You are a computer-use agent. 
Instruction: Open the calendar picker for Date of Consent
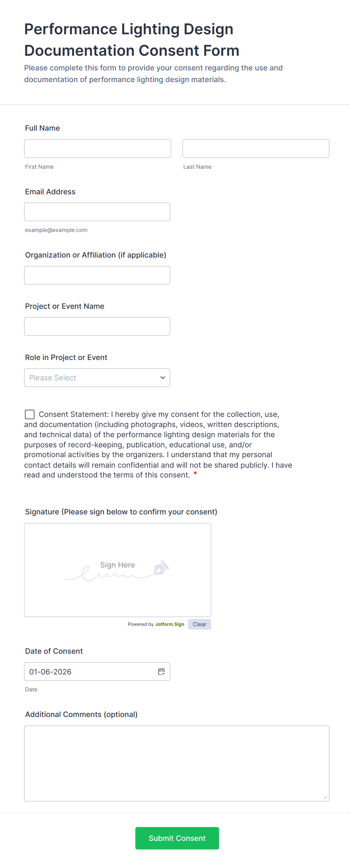pyautogui.click(x=161, y=671)
